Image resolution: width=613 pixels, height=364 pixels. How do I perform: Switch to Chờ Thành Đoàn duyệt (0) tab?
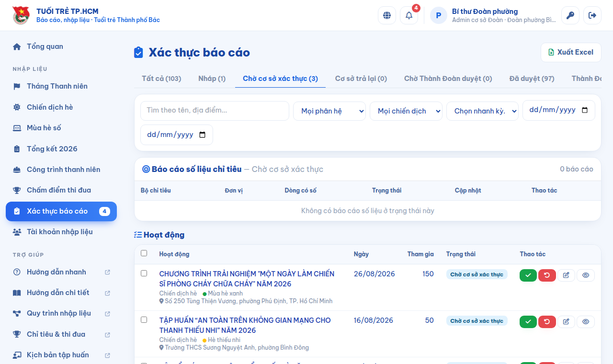[448, 79]
